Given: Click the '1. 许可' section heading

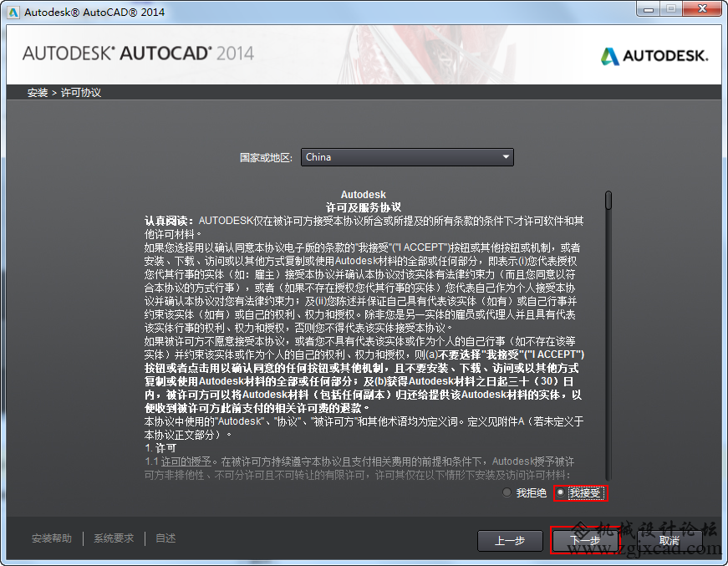Looking at the screenshot, I should click(160, 448).
